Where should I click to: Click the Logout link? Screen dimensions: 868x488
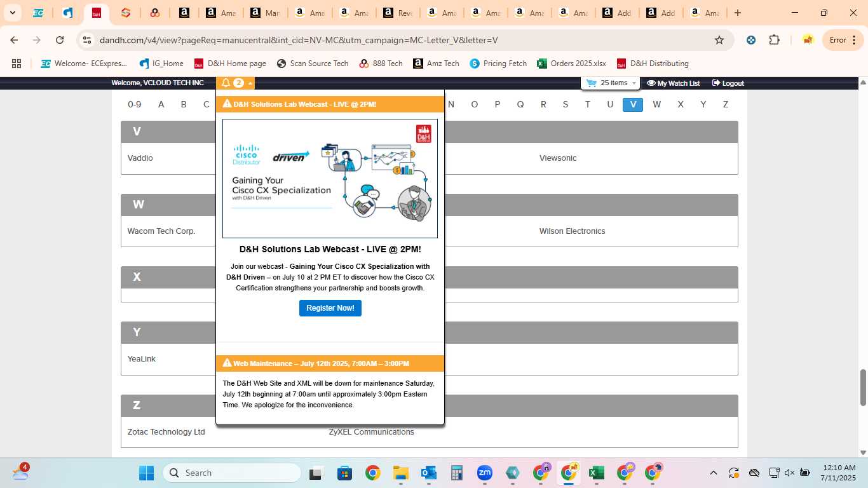click(728, 83)
